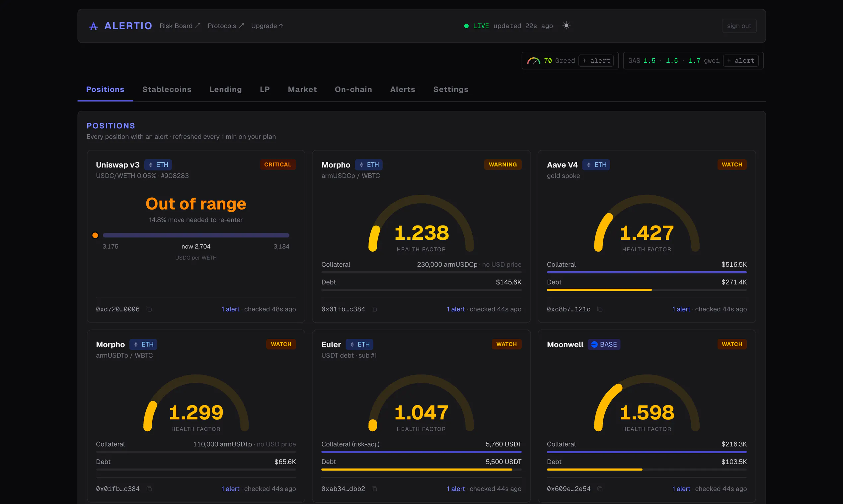Click the ETH chain badge on Uniswap v3 card

pyautogui.click(x=158, y=165)
